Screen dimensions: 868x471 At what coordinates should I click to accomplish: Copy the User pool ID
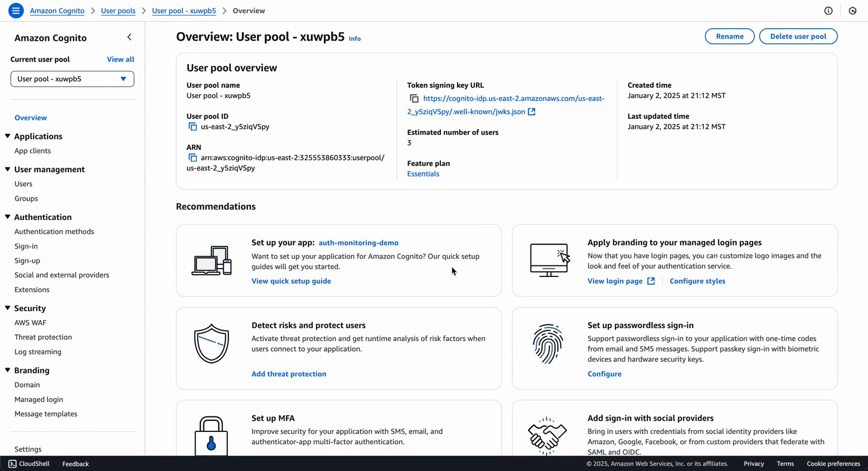(192, 126)
